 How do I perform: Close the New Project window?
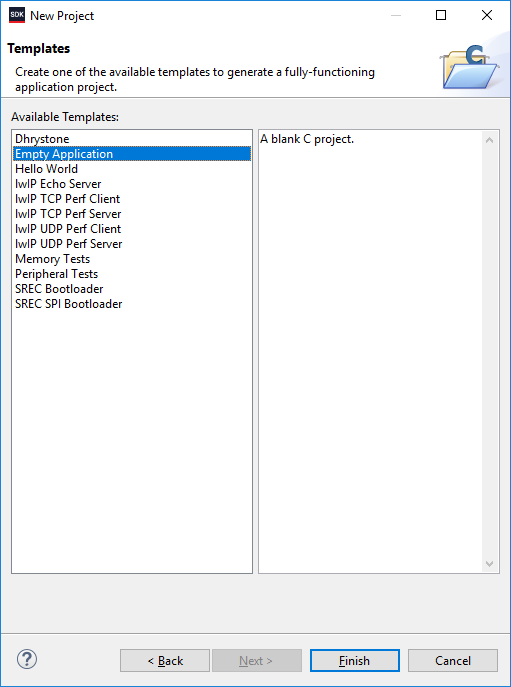(x=486, y=15)
